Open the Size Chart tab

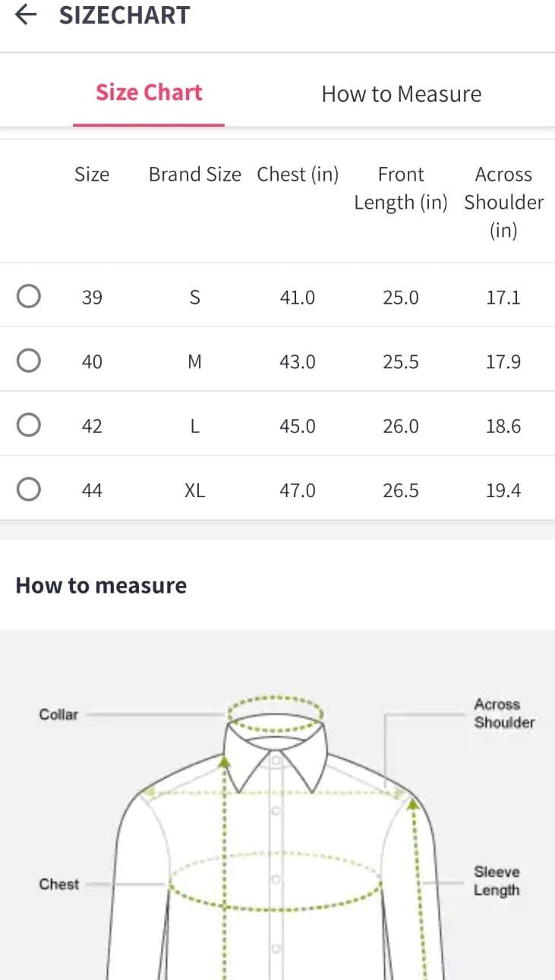coord(149,93)
